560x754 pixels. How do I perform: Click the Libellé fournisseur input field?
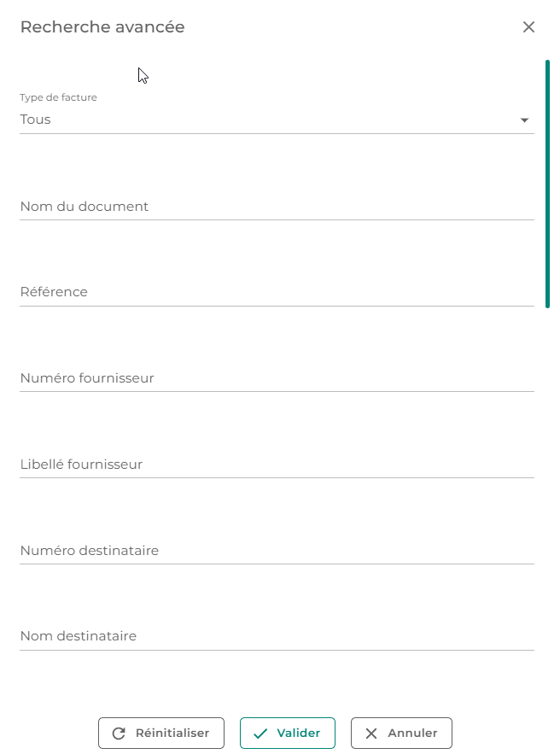click(277, 465)
